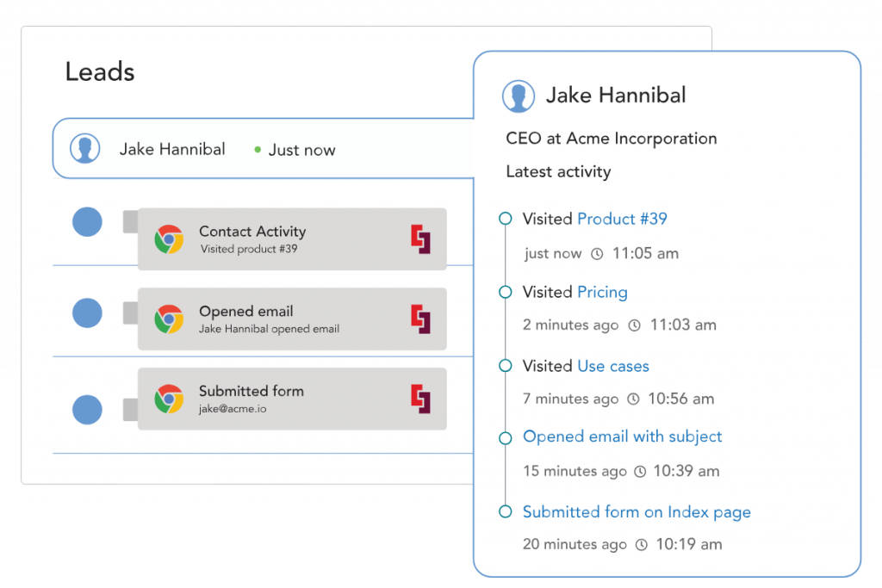Viewport: 882px width, 588px height.
Task: Select the Jake Hannibal lead row
Action: pos(258,149)
